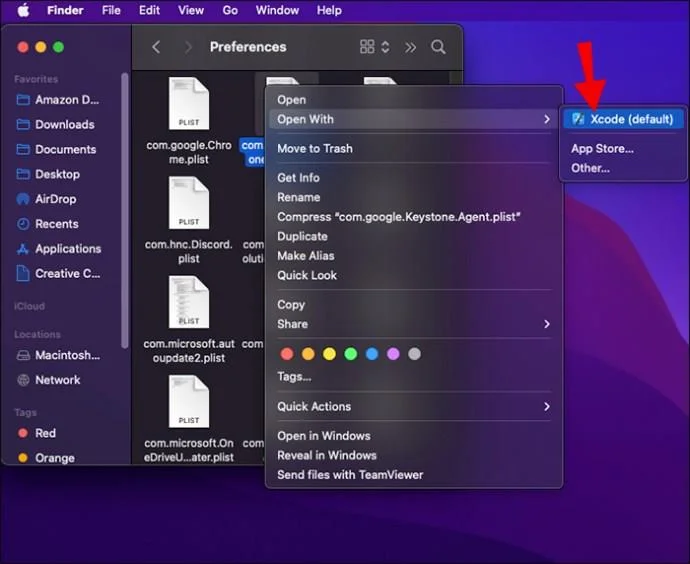Click the Finder search magnifier

click(438, 47)
